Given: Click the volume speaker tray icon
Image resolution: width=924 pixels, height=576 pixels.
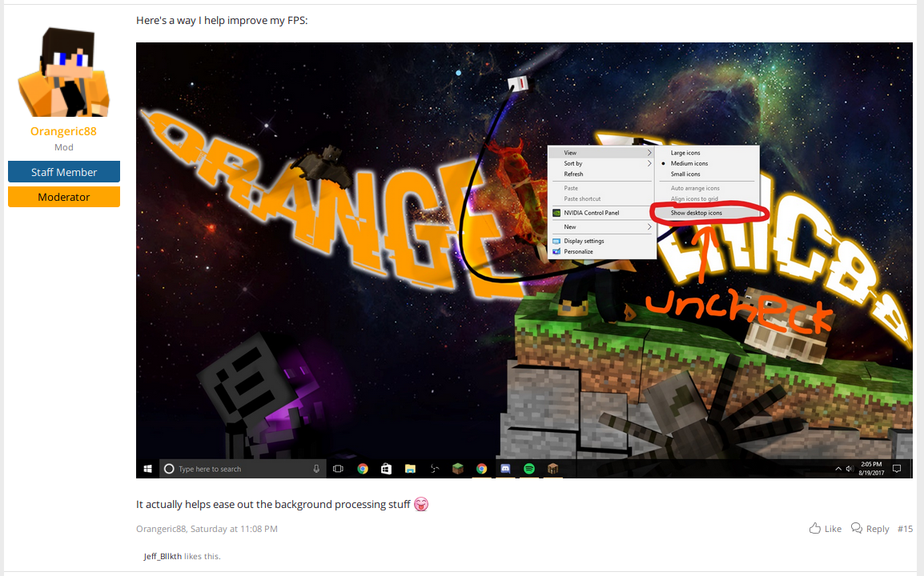Looking at the screenshot, I should point(850,469).
